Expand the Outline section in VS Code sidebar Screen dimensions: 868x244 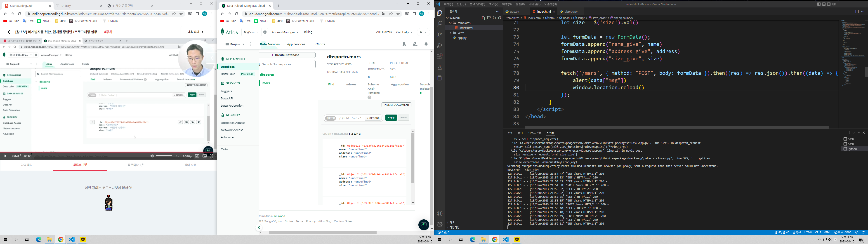coord(448,223)
